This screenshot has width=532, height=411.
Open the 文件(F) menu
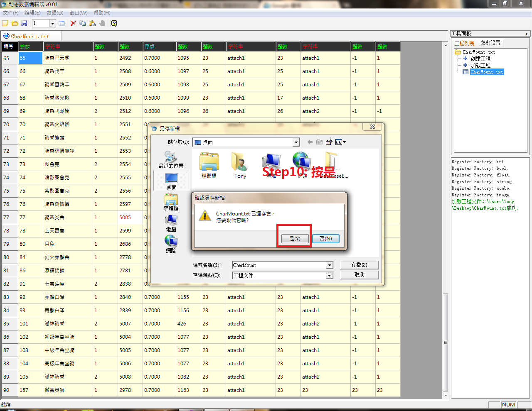pyautogui.click(x=11, y=13)
